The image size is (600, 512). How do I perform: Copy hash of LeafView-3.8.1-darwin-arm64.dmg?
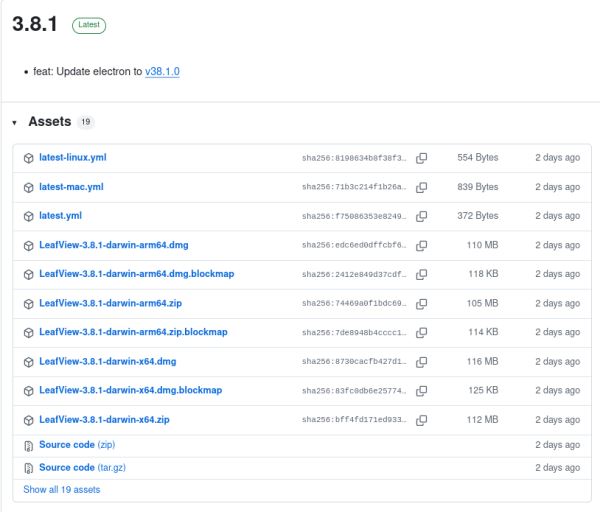tap(422, 245)
